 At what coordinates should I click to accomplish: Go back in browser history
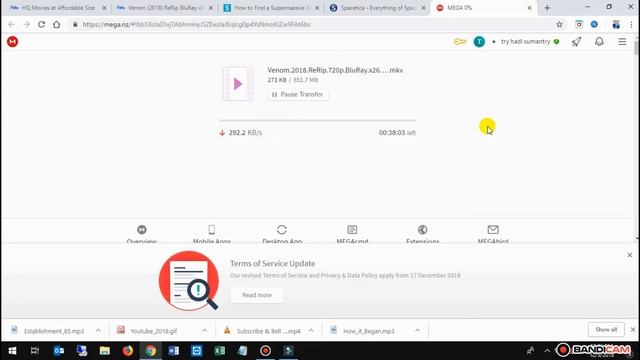pos(11,24)
